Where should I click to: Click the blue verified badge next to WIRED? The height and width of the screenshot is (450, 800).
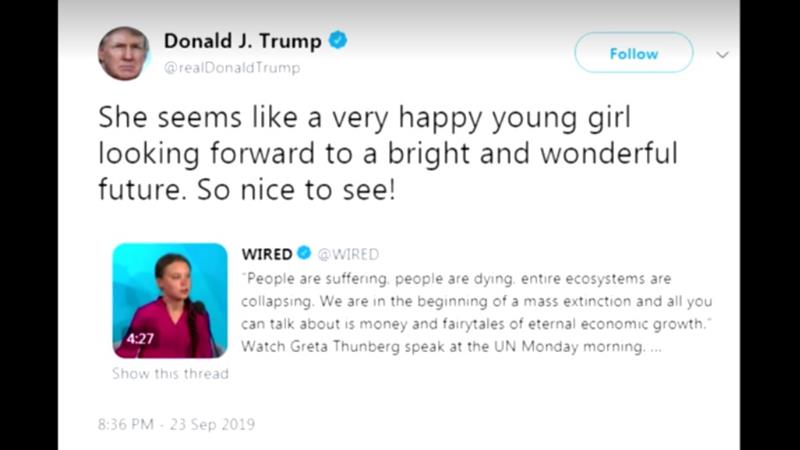coord(304,254)
